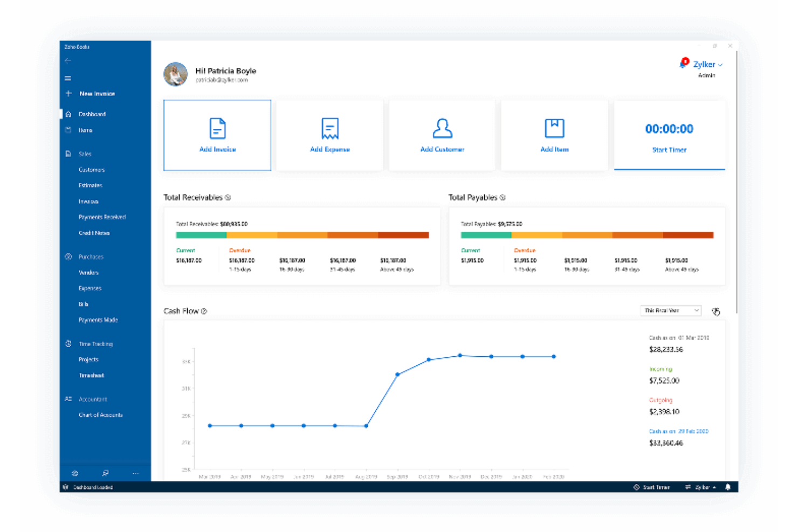The width and height of the screenshot is (798, 532).
Task: Expand the Zylker organization dropdown
Action: 707,64
